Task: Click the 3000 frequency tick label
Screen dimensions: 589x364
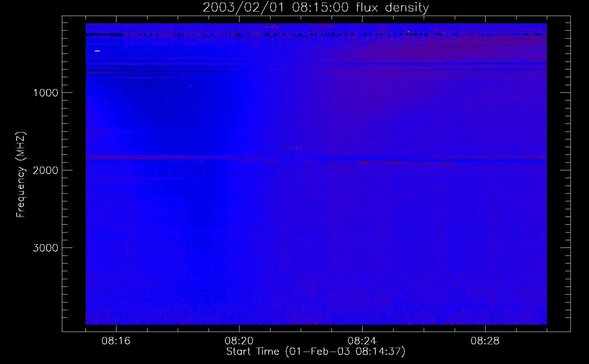Action: tap(46, 248)
